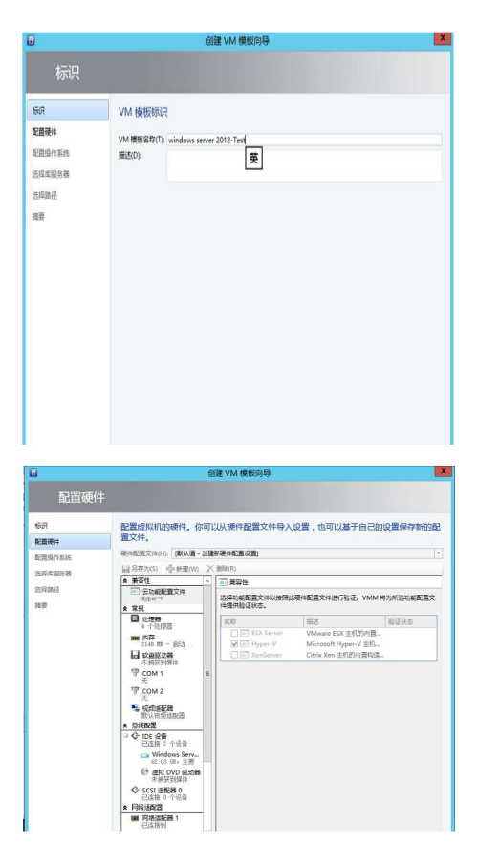Screen dimensions: 478x868
Task: Select the 网络适配器 1 network card icon
Action: pyautogui.click(x=135, y=817)
